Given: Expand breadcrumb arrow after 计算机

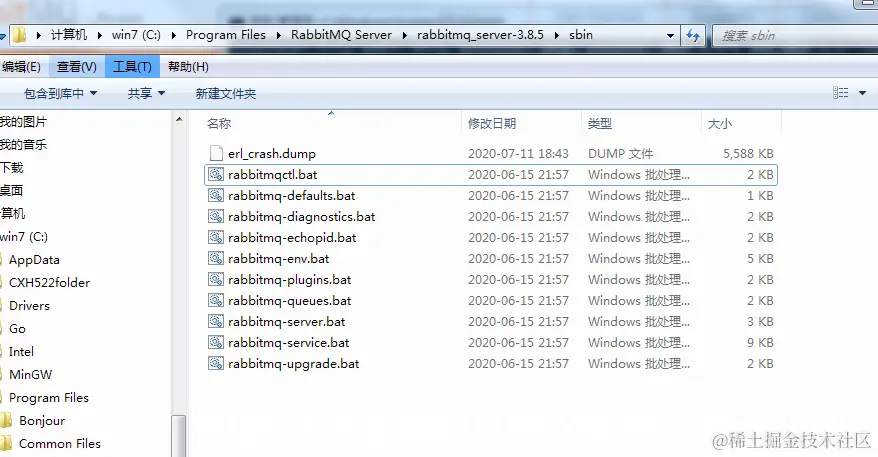Looking at the screenshot, I should coord(99,35).
